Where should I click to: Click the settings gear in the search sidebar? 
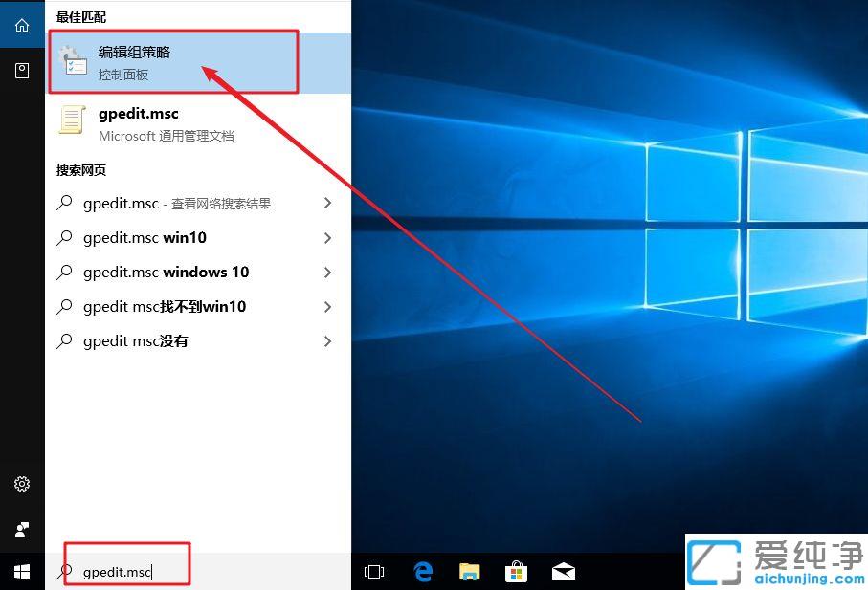[21, 485]
